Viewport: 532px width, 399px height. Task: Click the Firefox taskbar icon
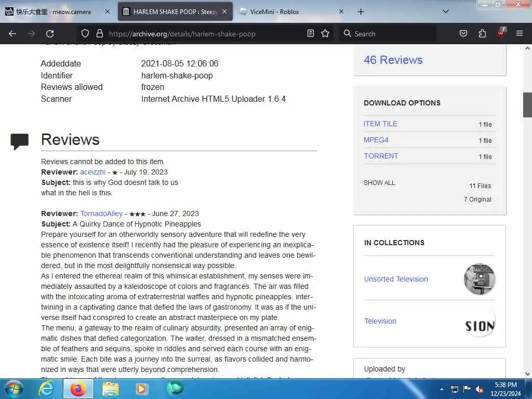(78, 389)
